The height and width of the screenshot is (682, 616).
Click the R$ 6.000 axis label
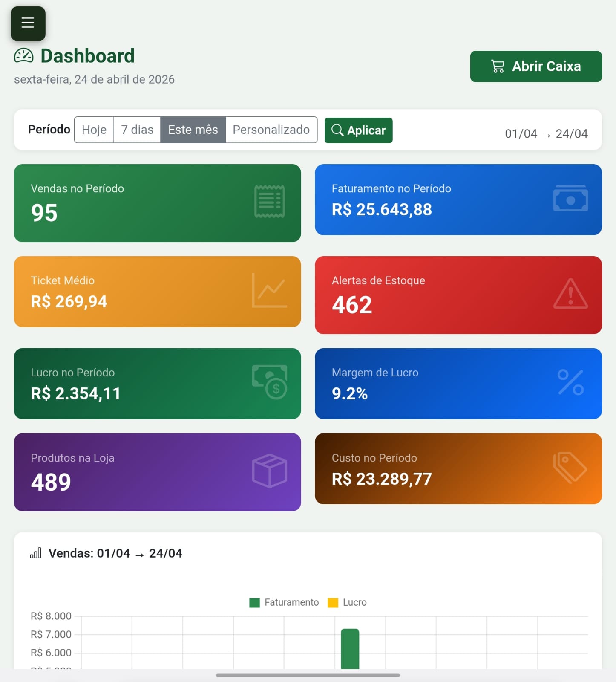51,653
